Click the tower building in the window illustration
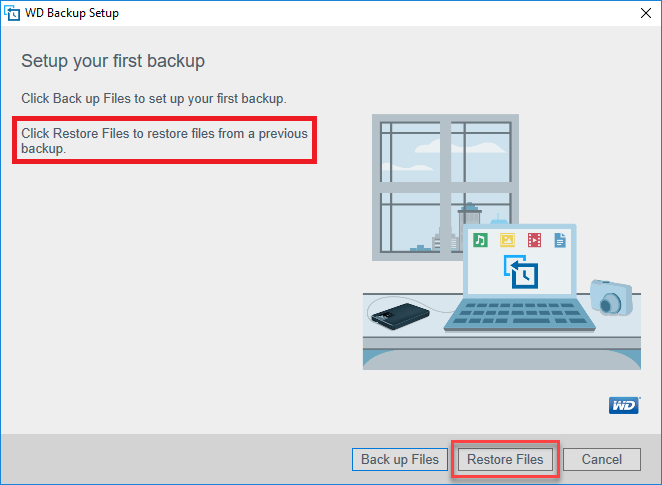The height and width of the screenshot is (485, 662). click(x=469, y=219)
